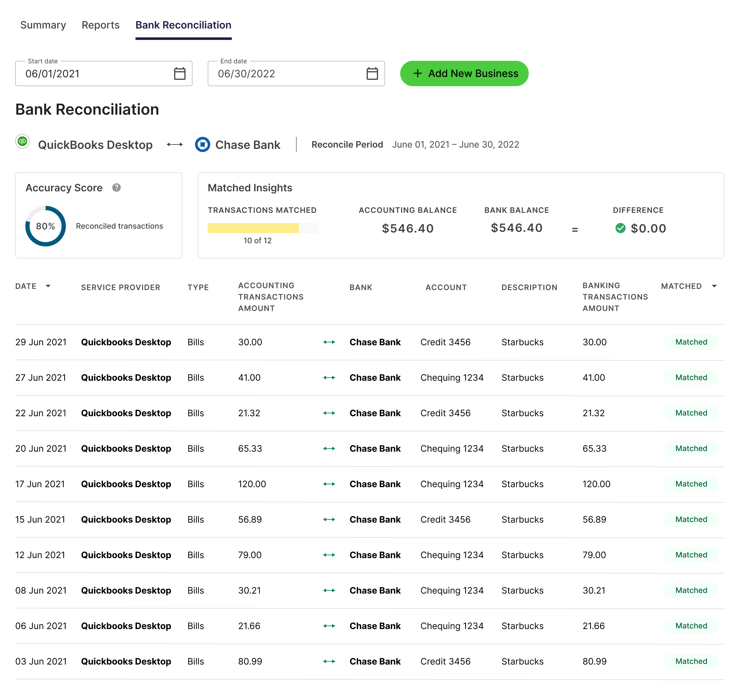Click the Matched badge for 22 Jun 2021
Image resolution: width=739 pixels, height=700 pixels.
point(691,413)
